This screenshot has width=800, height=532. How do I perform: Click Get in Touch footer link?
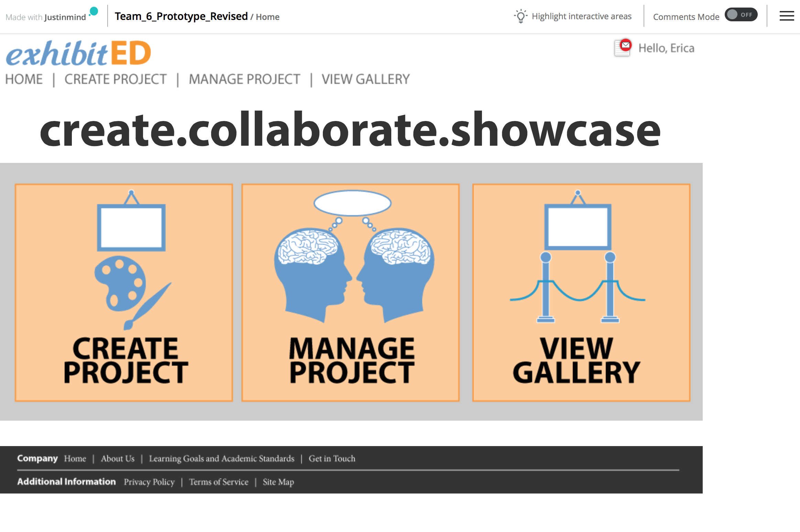point(332,458)
